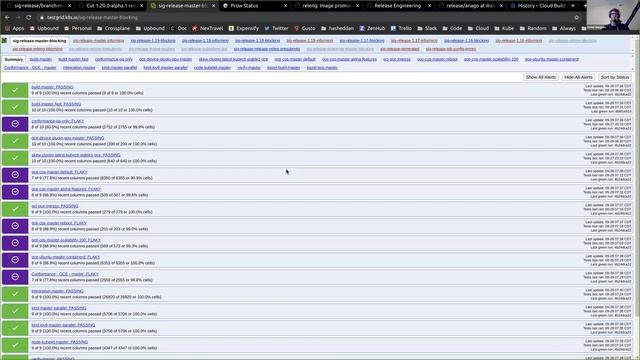
Task: Open the skew-cluster-latest-kubectl-stable1-gce: PASSING link
Action: click(x=76, y=156)
